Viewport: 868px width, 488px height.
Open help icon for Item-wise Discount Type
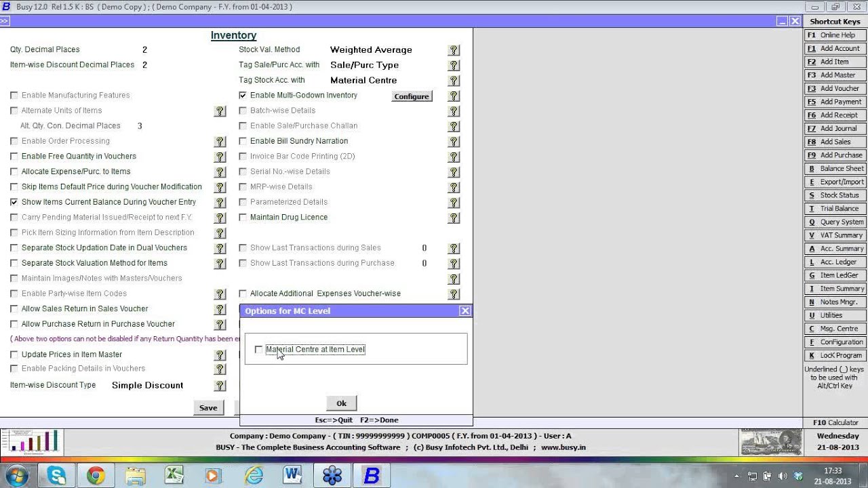(220, 386)
